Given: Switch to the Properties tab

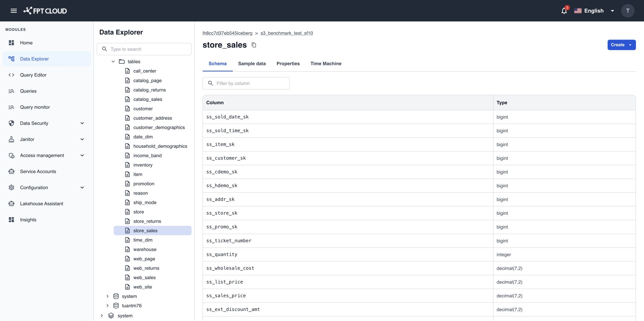Looking at the screenshot, I should [288, 64].
